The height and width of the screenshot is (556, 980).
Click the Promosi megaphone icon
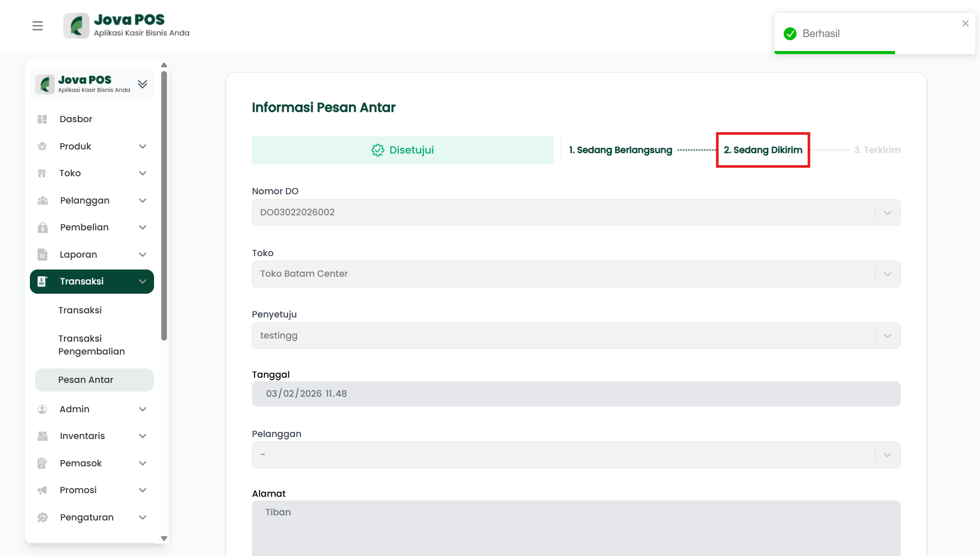pyautogui.click(x=42, y=490)
